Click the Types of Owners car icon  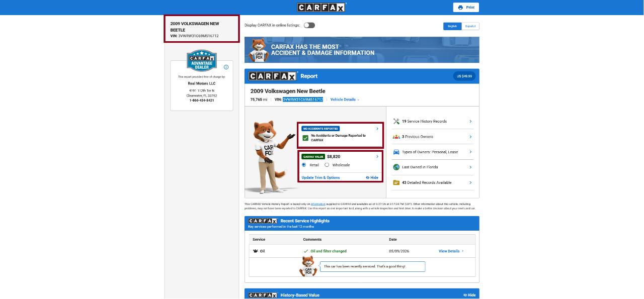396,152
